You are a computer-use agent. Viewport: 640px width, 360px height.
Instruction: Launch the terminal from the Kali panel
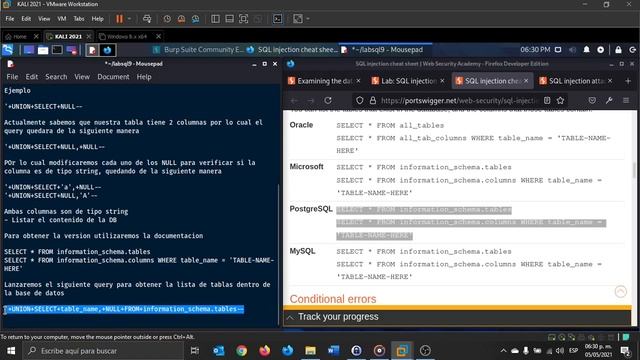pos(57,50)
